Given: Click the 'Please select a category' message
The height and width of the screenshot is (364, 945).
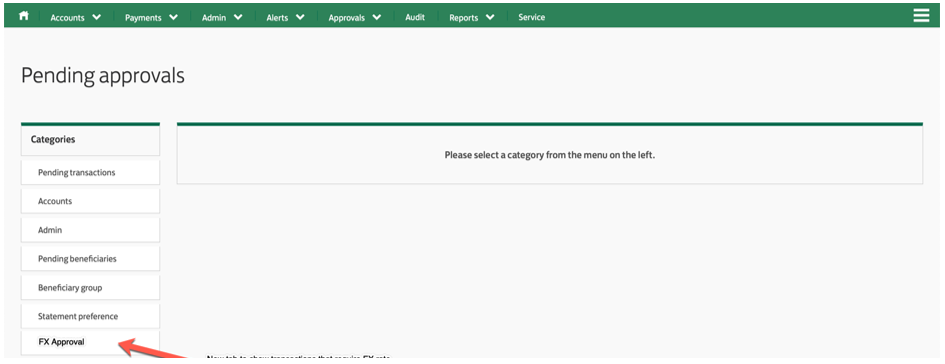Looking at the screenshot, I should [x=550, y=155].
